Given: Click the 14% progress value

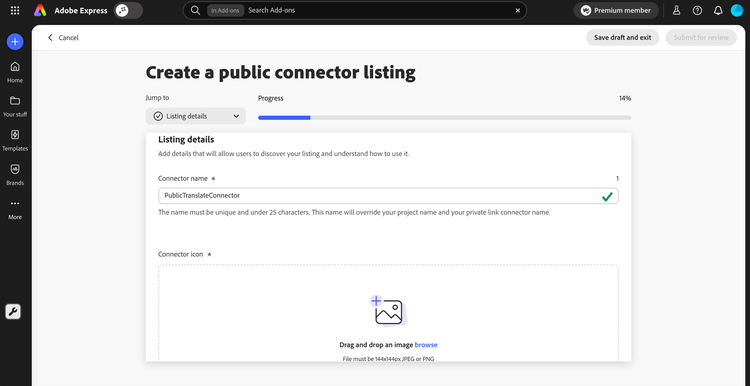Looking at the screenshot, I should pos(625,98).
